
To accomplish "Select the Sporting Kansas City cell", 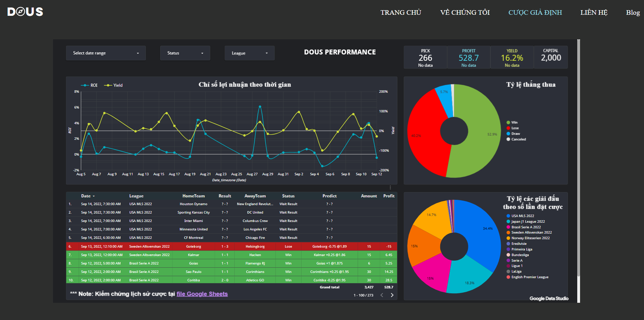I will (x=194, y=213).
